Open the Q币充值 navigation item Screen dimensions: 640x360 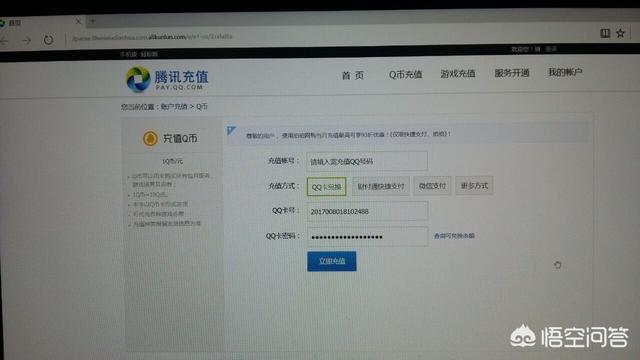(x=405, y=74)
